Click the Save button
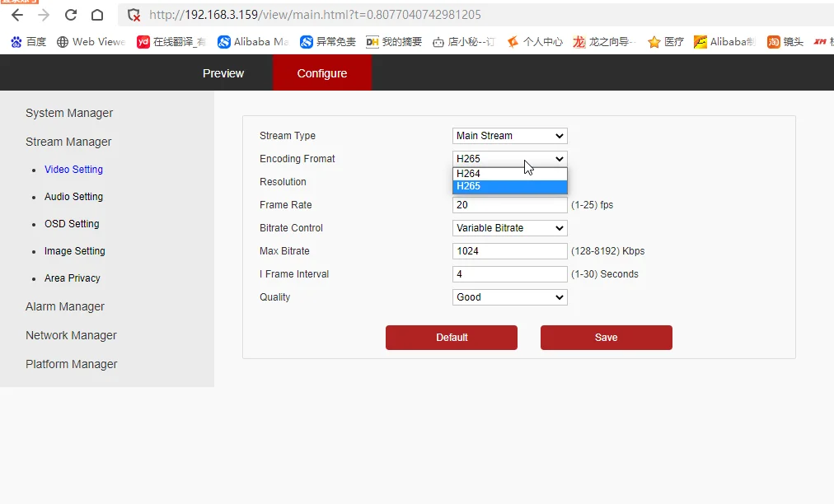Screen dimensions: 834x504 606,338
